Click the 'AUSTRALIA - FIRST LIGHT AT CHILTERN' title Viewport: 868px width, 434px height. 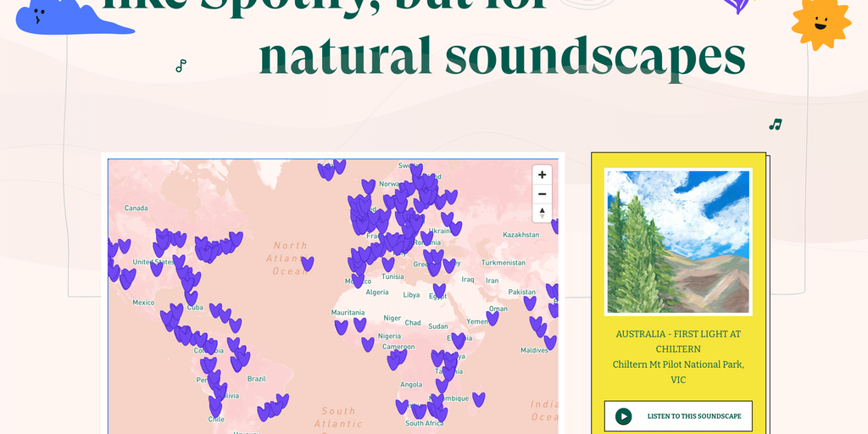point(678,342)
